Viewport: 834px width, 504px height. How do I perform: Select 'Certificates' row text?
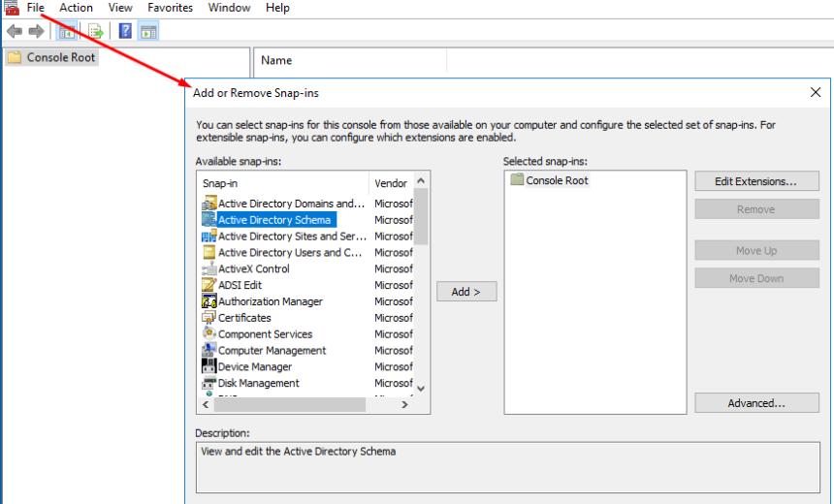(244, 318)
